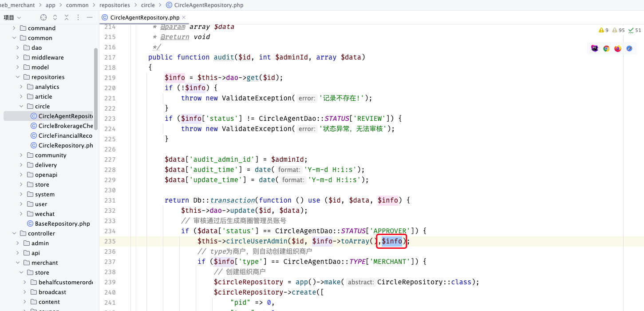Image resolution: width=644 pixels, height=311 pixels.
Task: Click the file icon of BaseRepository.php in tree
Action: 30,223
